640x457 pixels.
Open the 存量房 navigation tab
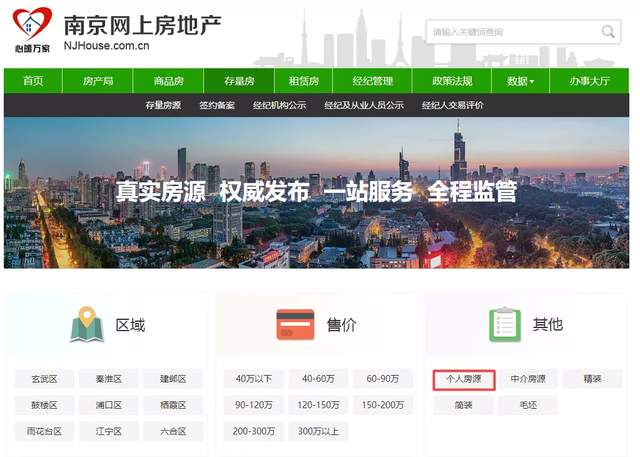(x=239, y=81)
